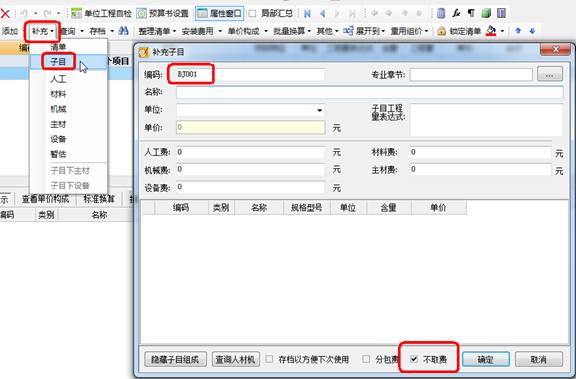Click the ... browse button beside 专业章节
Viewport: 576px width, 379px height.
point(550,75)
